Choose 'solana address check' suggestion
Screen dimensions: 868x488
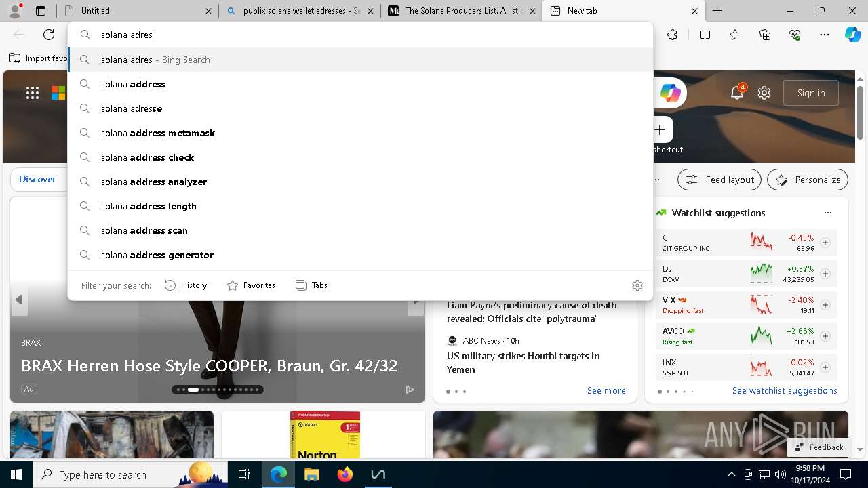click(x=360, y=157)
